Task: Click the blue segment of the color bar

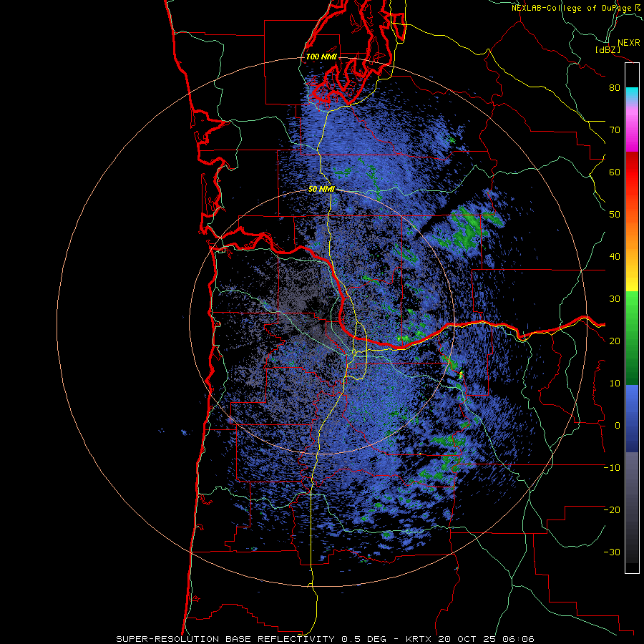Action: (632, 418)
